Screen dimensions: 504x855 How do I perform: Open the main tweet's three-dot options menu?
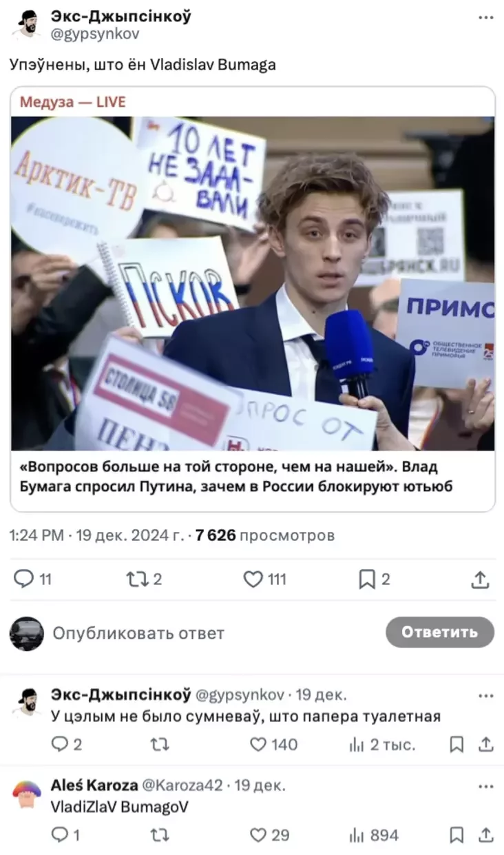click(x=486, y=18)
